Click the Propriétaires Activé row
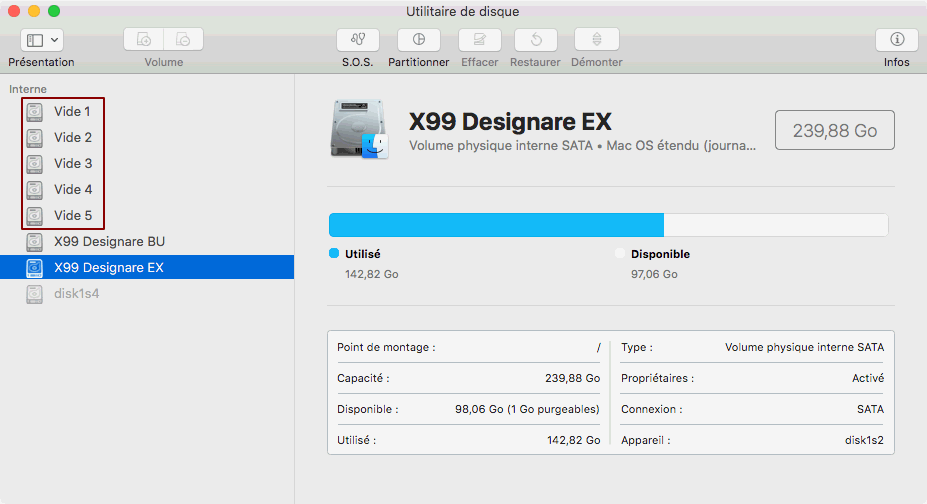 click(x=753, y=378)
